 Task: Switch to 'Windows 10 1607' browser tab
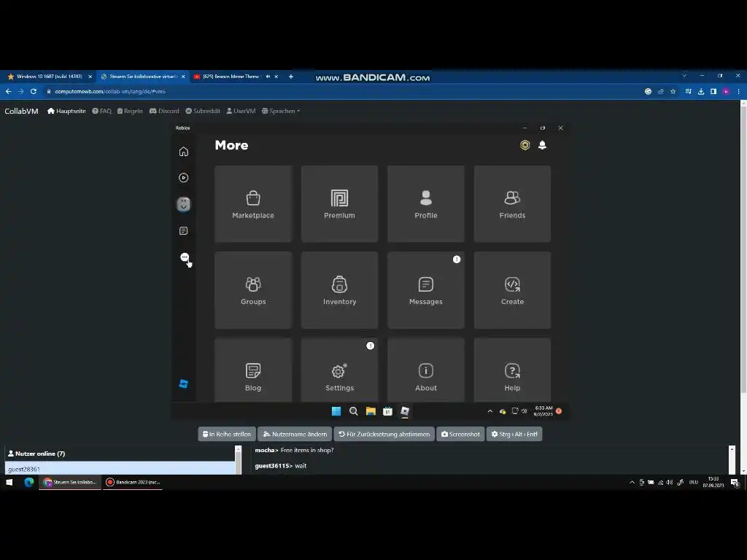(49, 76)
